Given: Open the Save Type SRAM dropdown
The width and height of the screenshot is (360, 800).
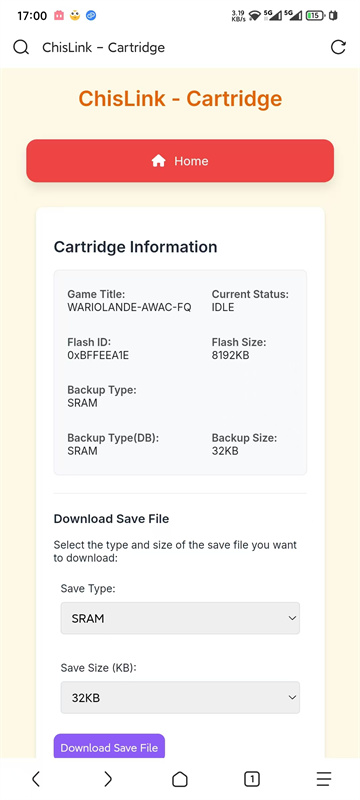Looking at the screenshot, I should point(180,618).
